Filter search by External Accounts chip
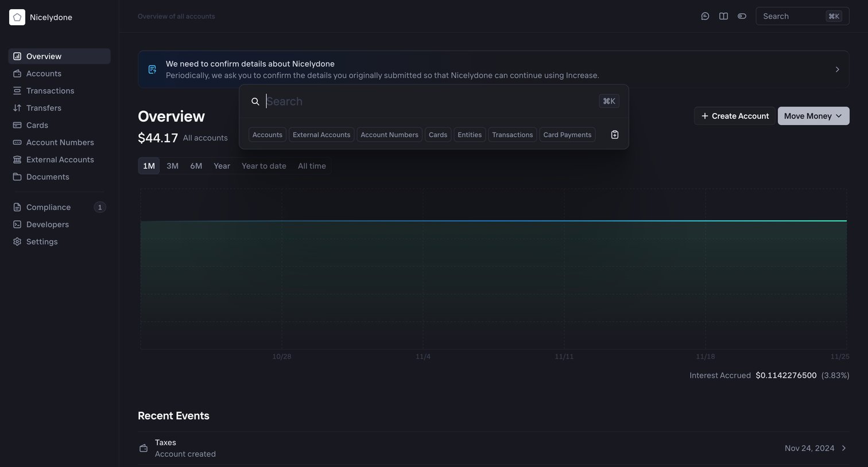 click(321, 135)
